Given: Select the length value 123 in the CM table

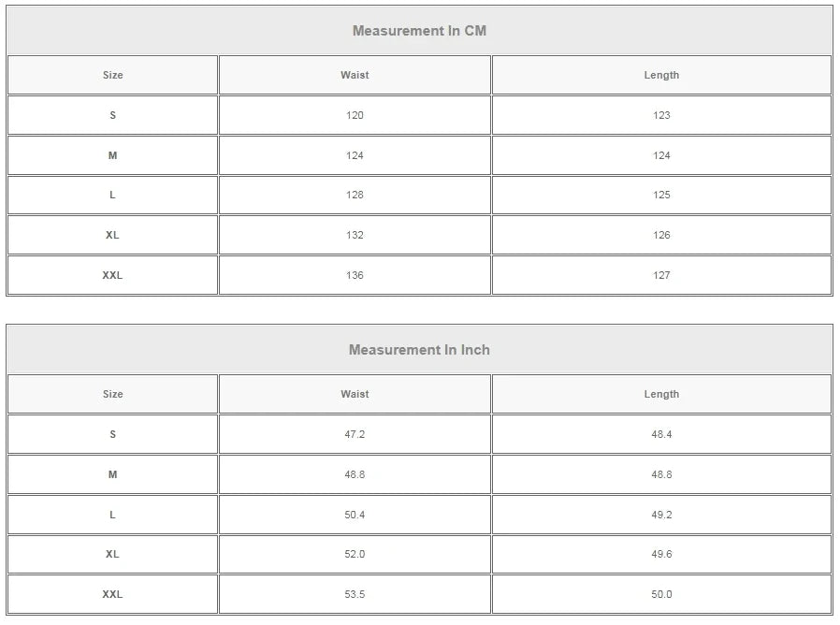Looking at the screenshot, I should tap(661, 115).
